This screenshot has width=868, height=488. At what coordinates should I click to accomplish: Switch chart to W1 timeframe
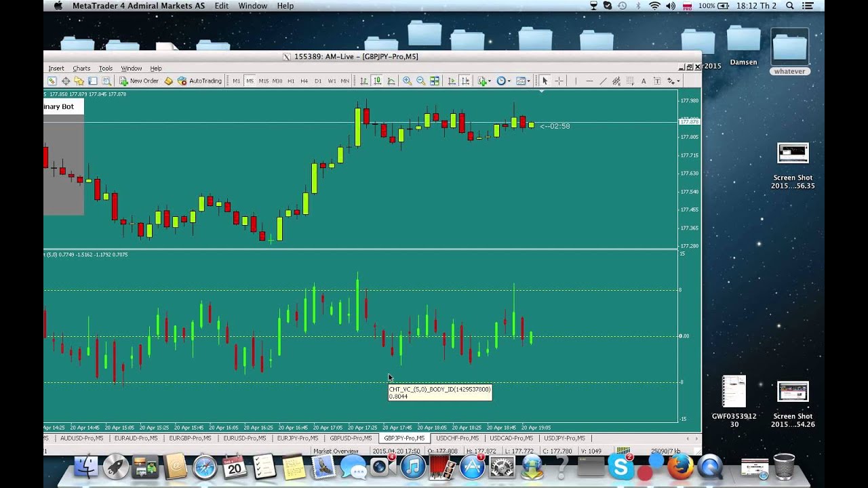tap(332, 81)
